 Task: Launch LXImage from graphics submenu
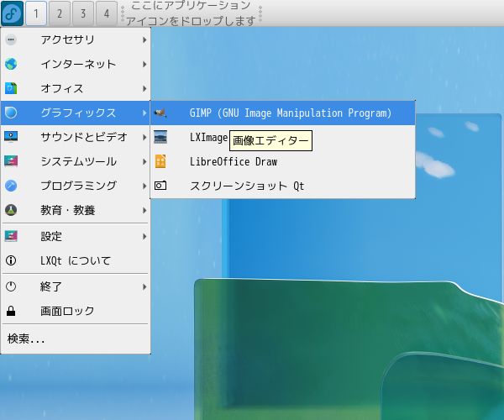coord(283,137)
